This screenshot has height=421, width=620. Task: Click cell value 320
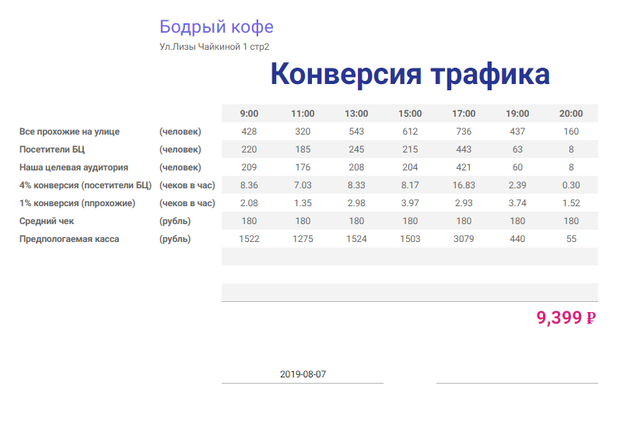[x=303, y=132]
